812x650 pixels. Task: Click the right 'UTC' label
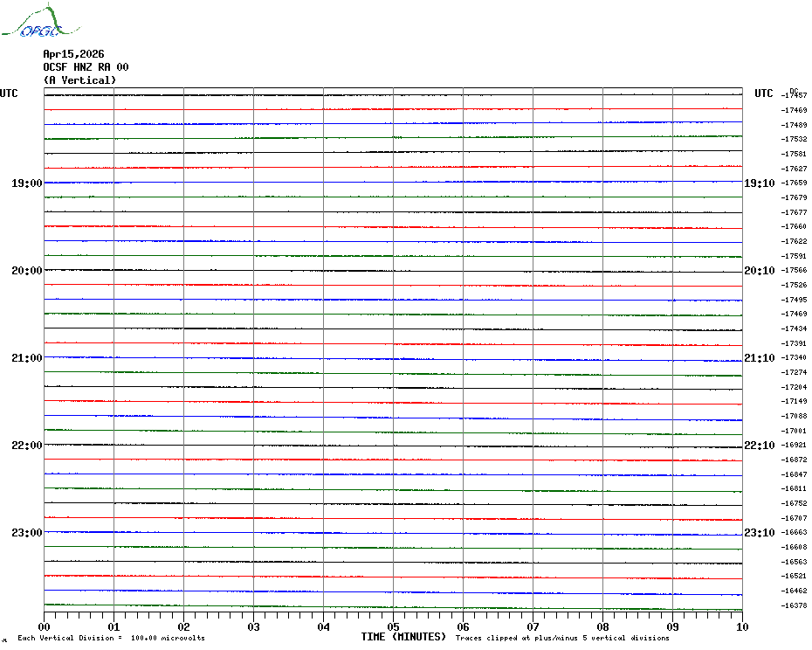(763, 93)
